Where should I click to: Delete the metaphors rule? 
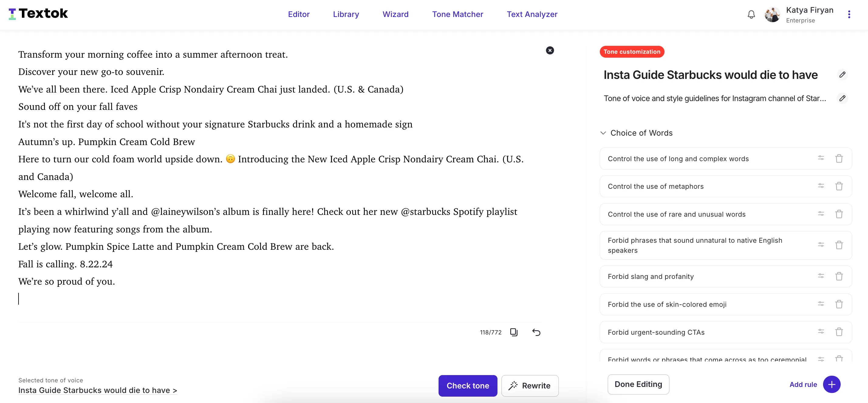click(x=839, y=186)
